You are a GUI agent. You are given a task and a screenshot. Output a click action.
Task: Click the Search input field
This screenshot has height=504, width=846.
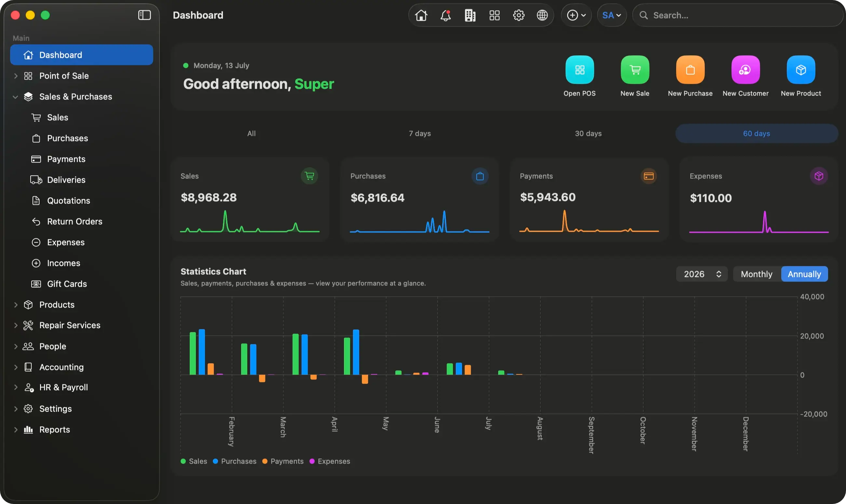(737, 15)
